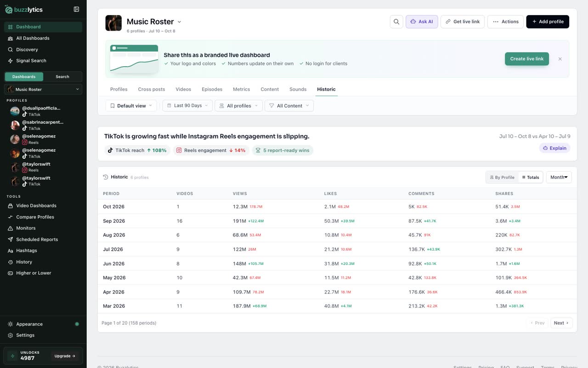The height and width of the screenshot is (368, 588).
Task: Go to Discovery
Action: (x=43, y=49)
